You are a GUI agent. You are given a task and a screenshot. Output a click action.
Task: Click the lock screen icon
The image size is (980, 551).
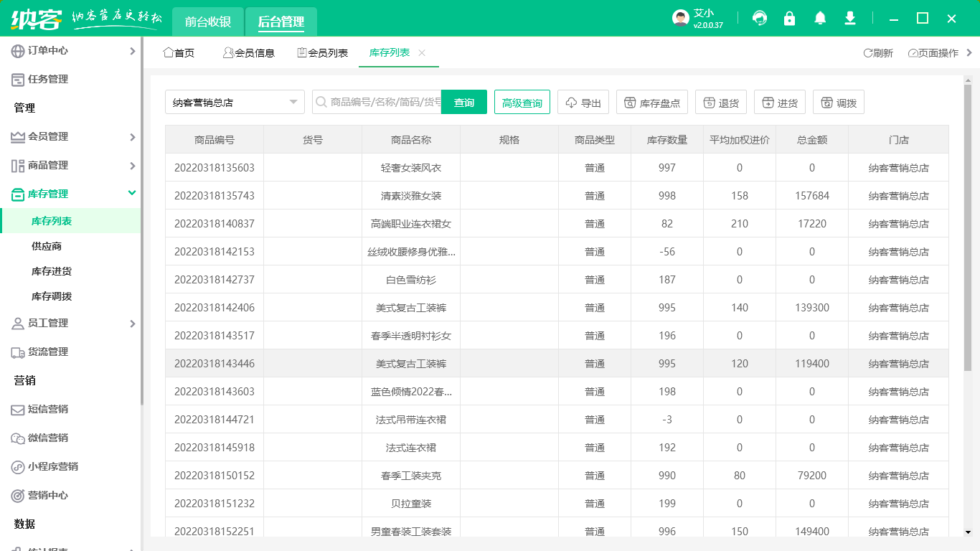click(790, 18)
